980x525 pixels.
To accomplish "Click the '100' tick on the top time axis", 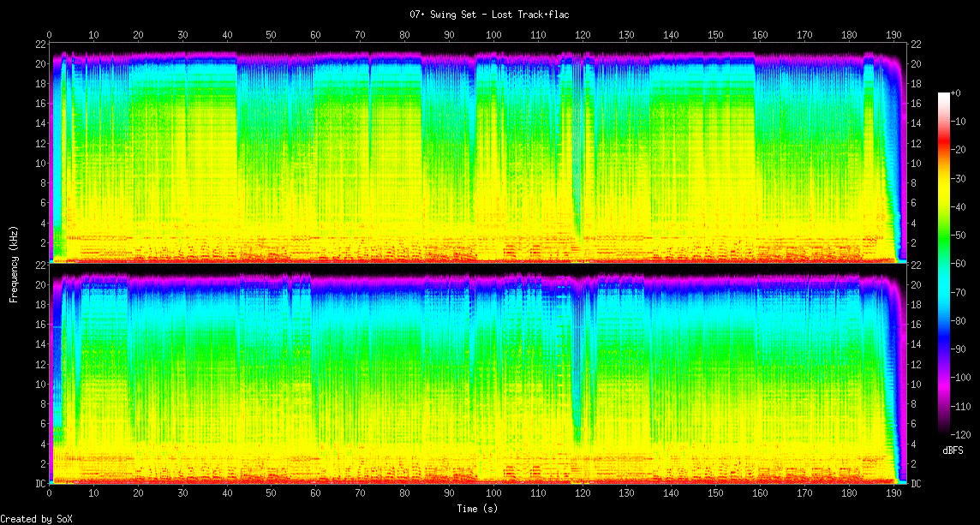I will point(493,35).
